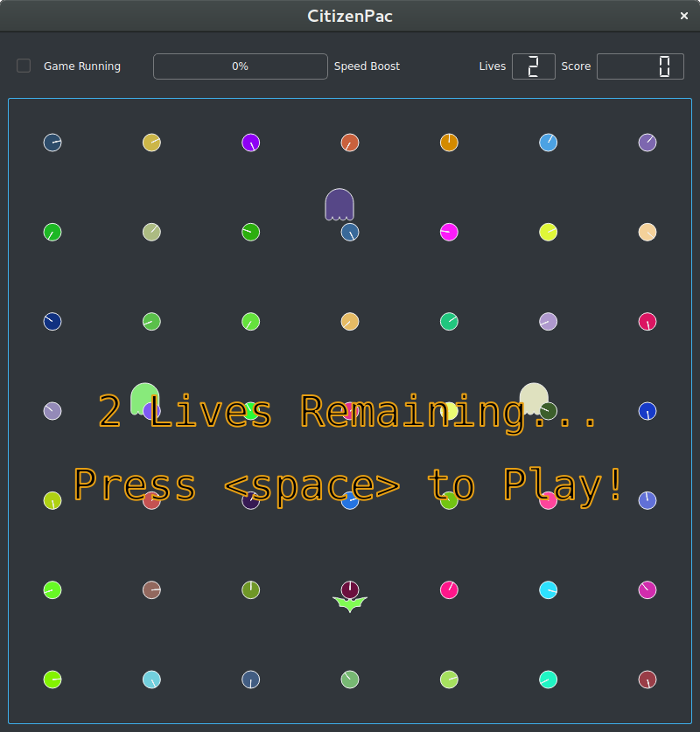The height and width of the screenshot is (732, 700).
Task: Click the Lives counter display
Action: click(533, 66)
